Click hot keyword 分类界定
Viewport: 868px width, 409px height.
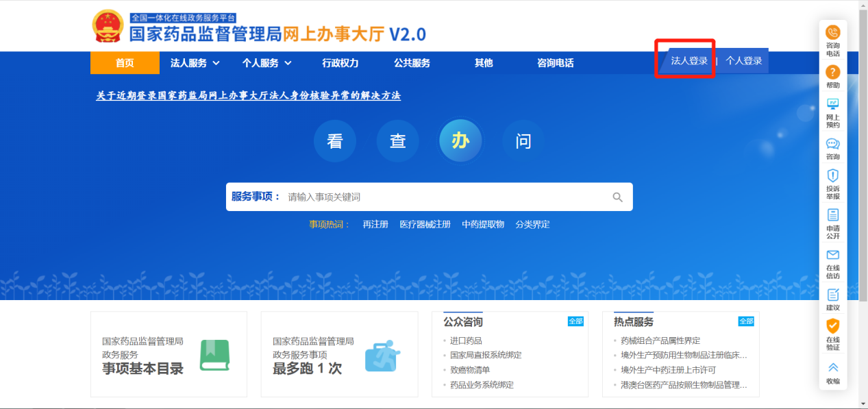tap(532, 225)
